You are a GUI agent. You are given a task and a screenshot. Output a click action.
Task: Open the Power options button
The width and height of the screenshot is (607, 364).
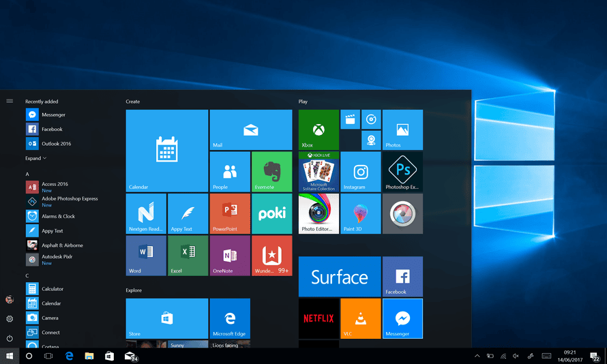point(10,338)
